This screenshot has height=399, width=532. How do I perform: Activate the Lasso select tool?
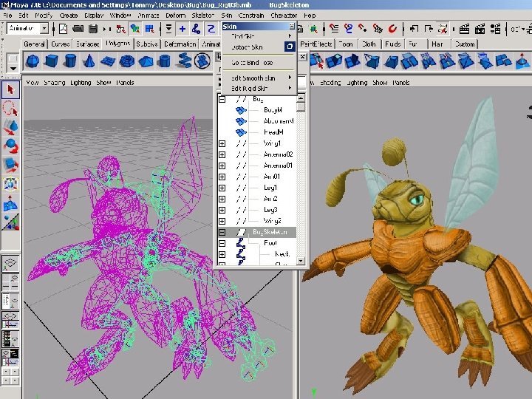(10, 109)
